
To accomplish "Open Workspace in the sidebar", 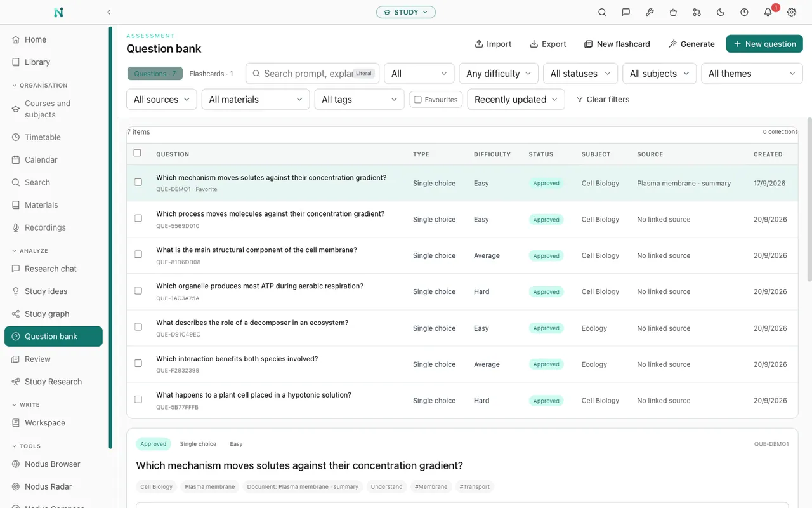I will (x=53, y=423).
